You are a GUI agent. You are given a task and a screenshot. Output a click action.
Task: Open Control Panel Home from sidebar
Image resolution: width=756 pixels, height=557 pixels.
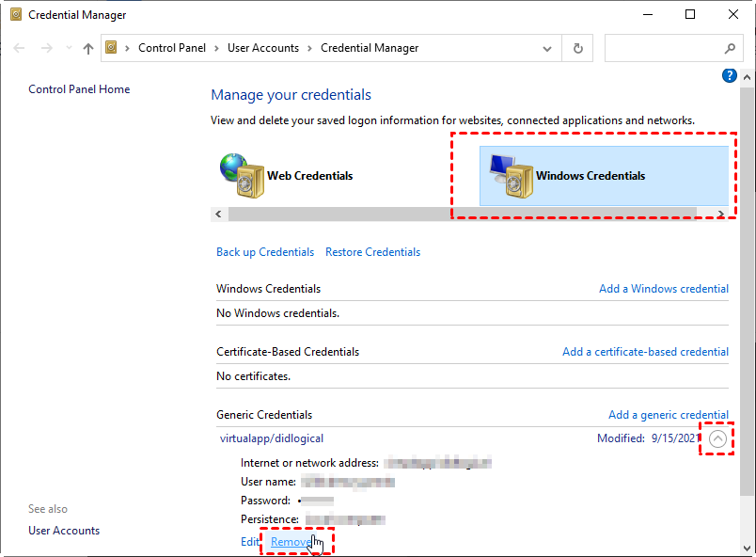[79, 89]
